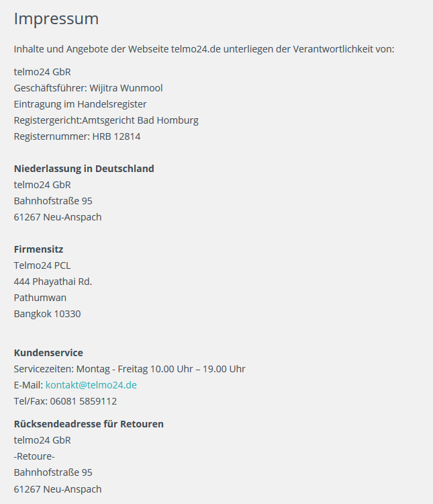Click the intro sentence mentioning telmo24.de
The image size is (433, 504).
(204, 49)
